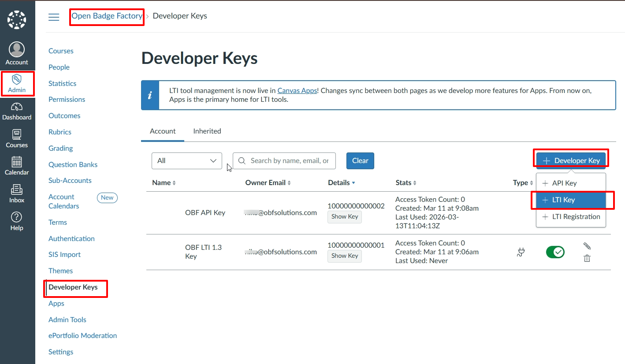Open the Calendar from the global navigation
This screenshot has height=364, width=625.
[x=17, y=166]
